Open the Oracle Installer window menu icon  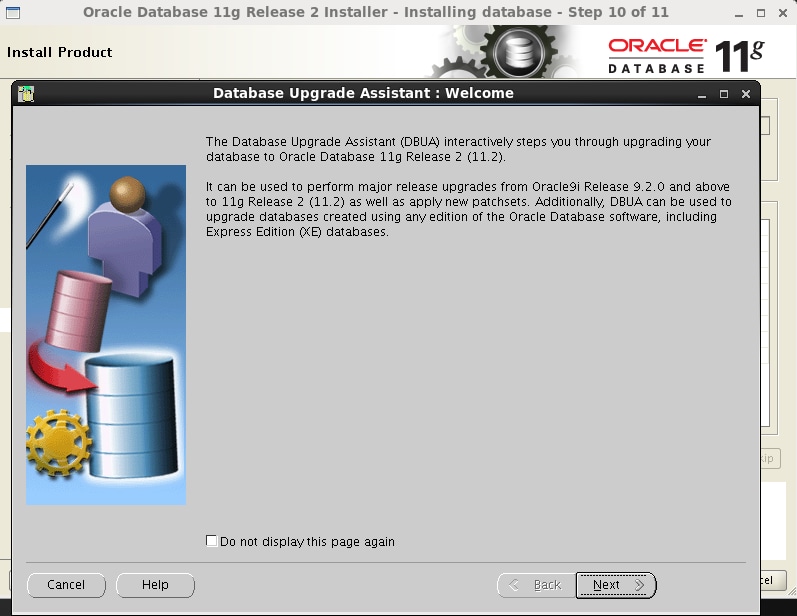[13, 13]
